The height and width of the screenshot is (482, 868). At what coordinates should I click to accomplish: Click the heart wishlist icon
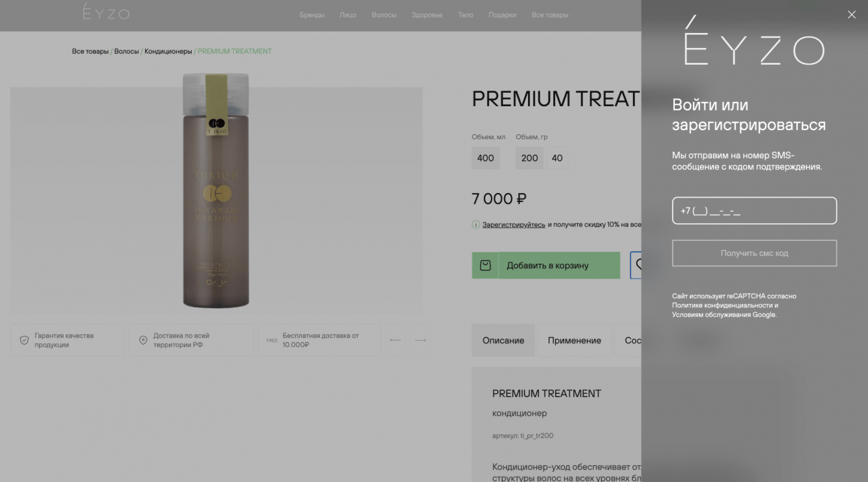coord(637,266)
